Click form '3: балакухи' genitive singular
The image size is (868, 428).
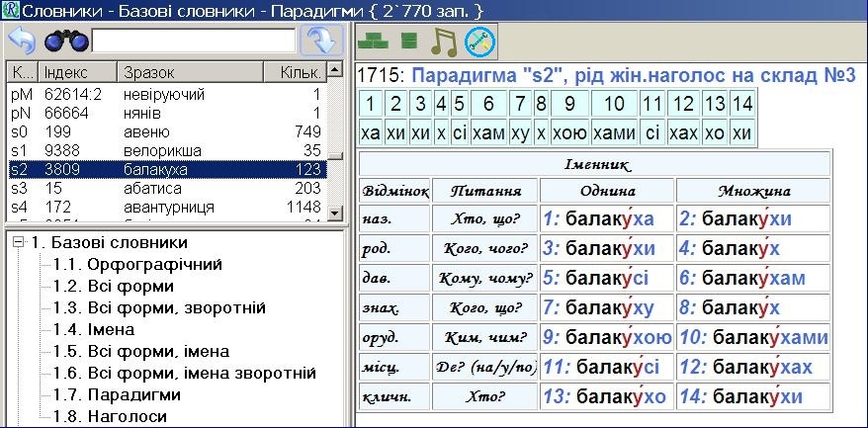[x=607, y=248]
